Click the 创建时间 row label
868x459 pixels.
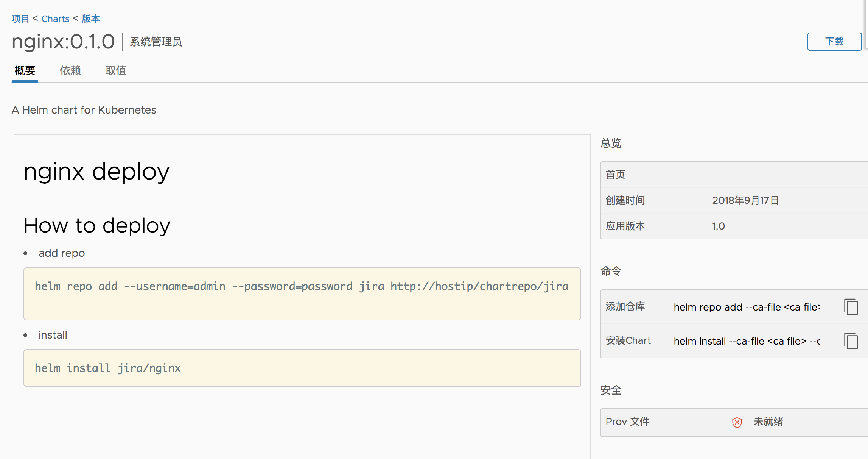click(625, 200)
